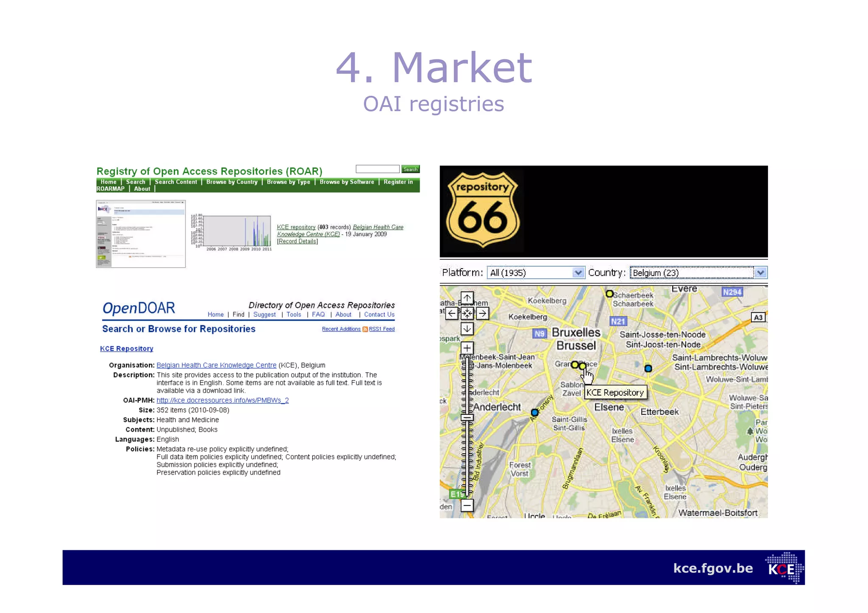Open the OpenDOAR Suggest link

tap(264, 314)
